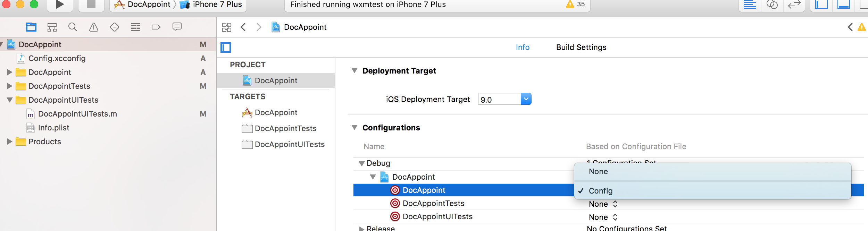This screenshot has width=868, height=231.
Task: Open the symbol navigator hierarchy icon
Action: tap(52, 27)
